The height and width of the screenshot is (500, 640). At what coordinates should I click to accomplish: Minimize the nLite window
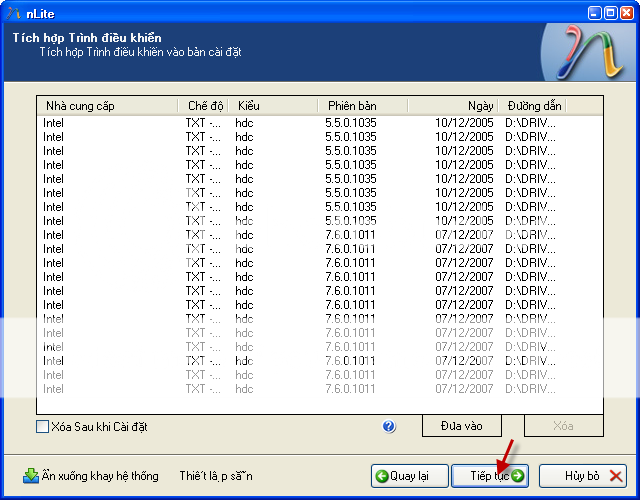[x=595, y=13]
